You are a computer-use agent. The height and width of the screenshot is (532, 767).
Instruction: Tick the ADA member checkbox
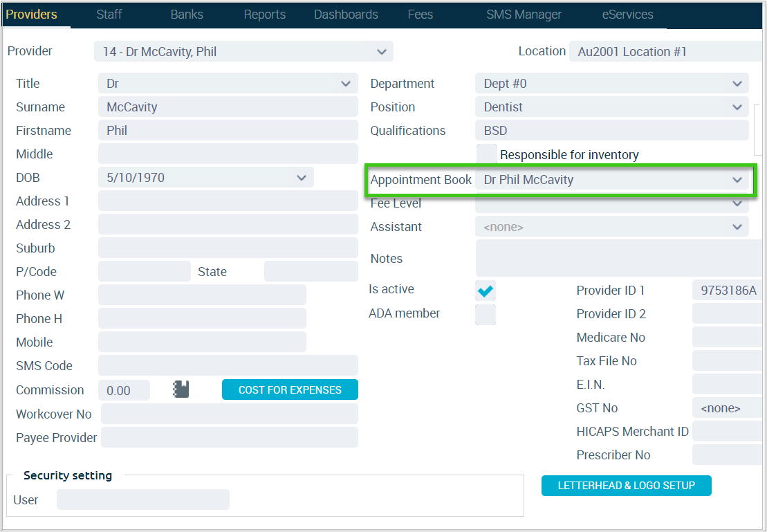click(x=486, y=314)
